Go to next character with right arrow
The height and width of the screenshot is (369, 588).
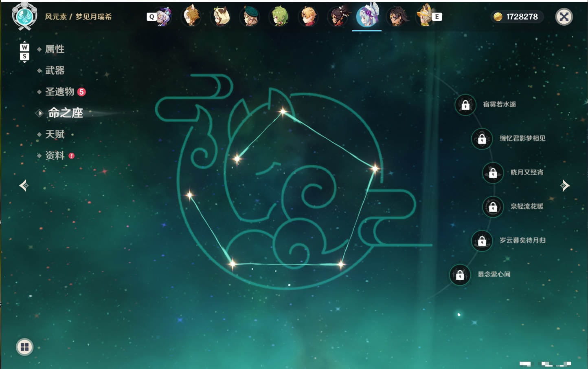565,186
